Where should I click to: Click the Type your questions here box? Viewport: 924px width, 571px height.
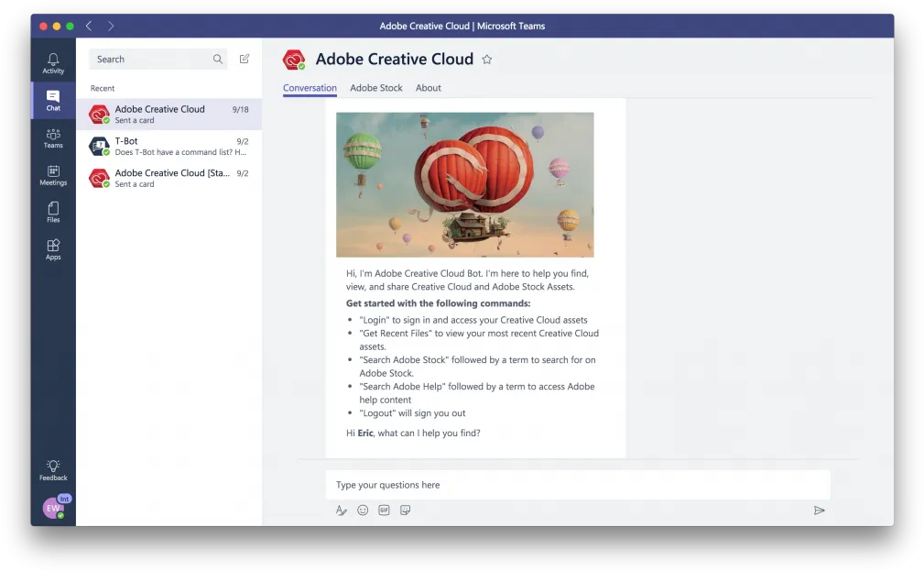(x=578, y=485)
